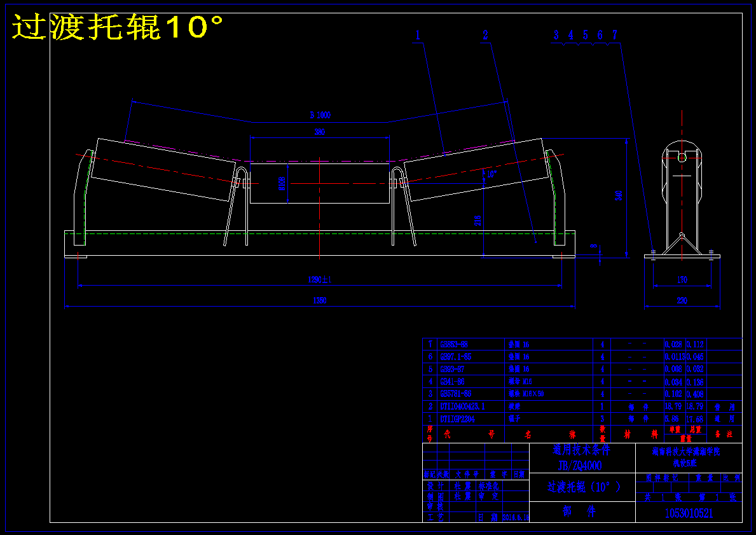
Task: Click the 1350 overall length dimension
Action: (320, 300)
